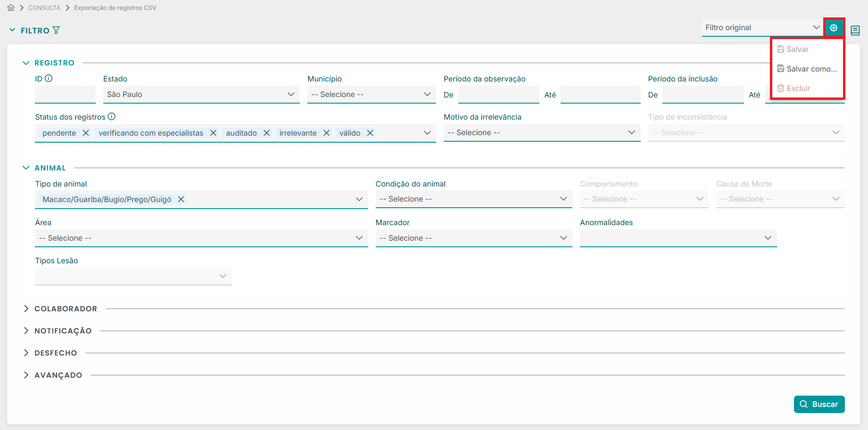Viewport: 868px width, 430px height.
Task: Remove the 'pendente' status tag
Action: pyautogui.click(x=86, y=133)
